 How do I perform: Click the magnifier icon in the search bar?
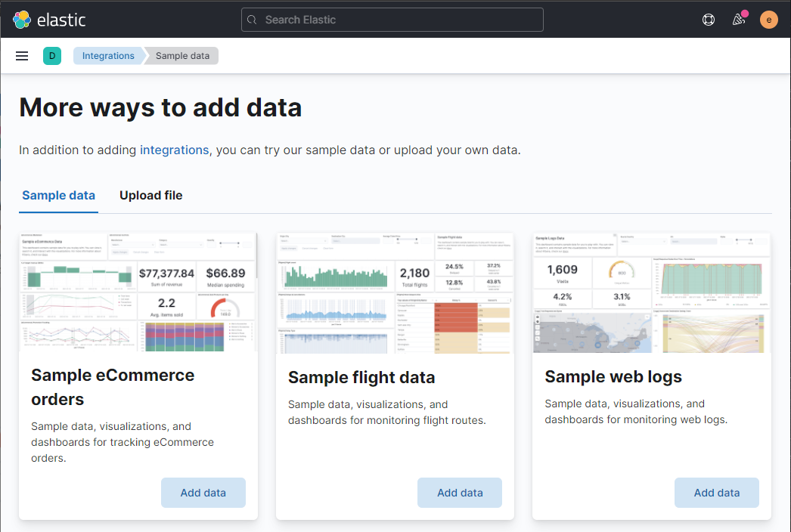(252, 20)
